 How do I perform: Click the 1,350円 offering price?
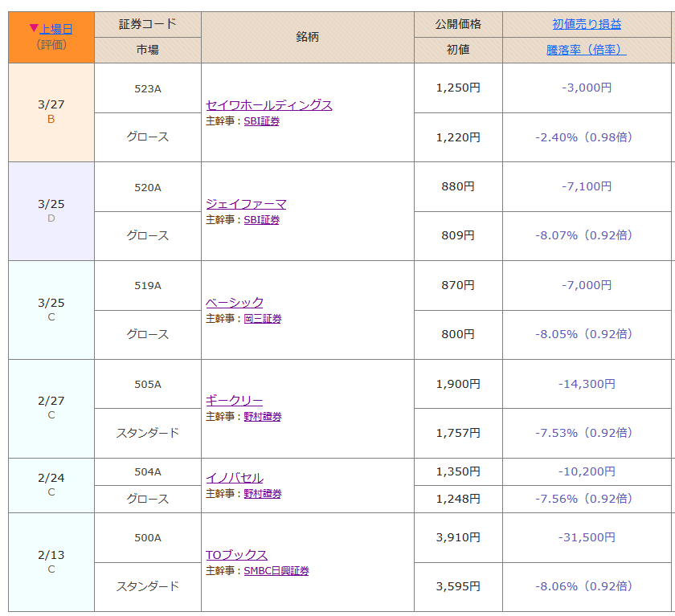pos(458,471)
